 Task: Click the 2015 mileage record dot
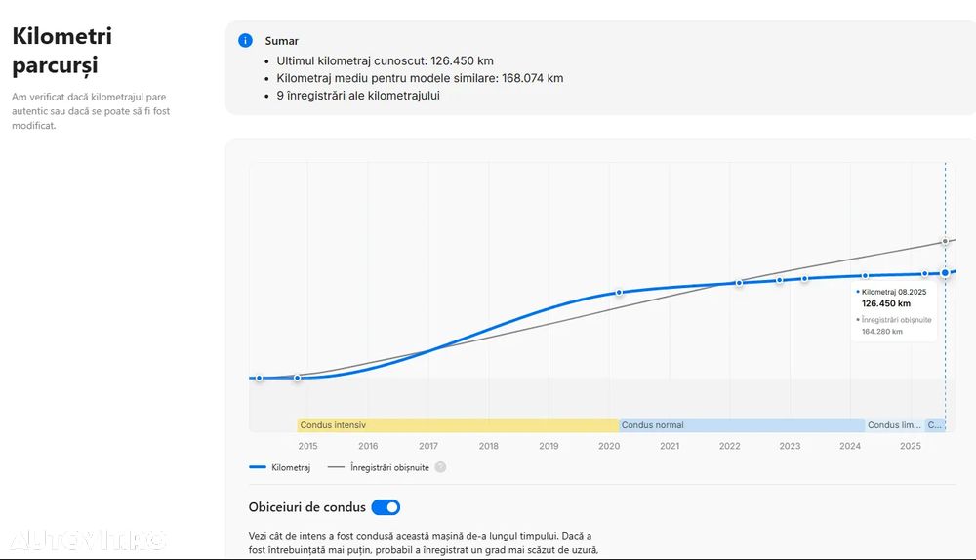(298, 378)
